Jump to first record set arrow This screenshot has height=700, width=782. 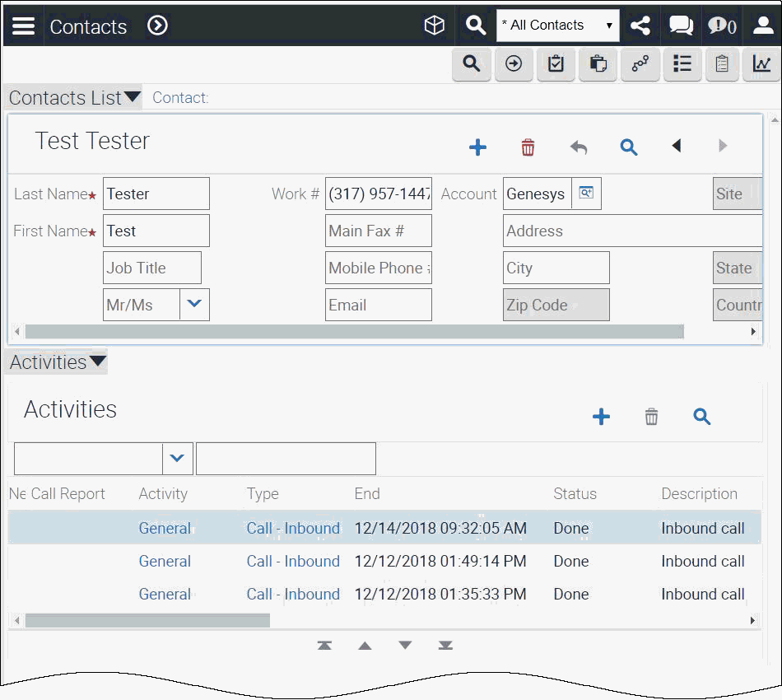click(x=324, y=645)
